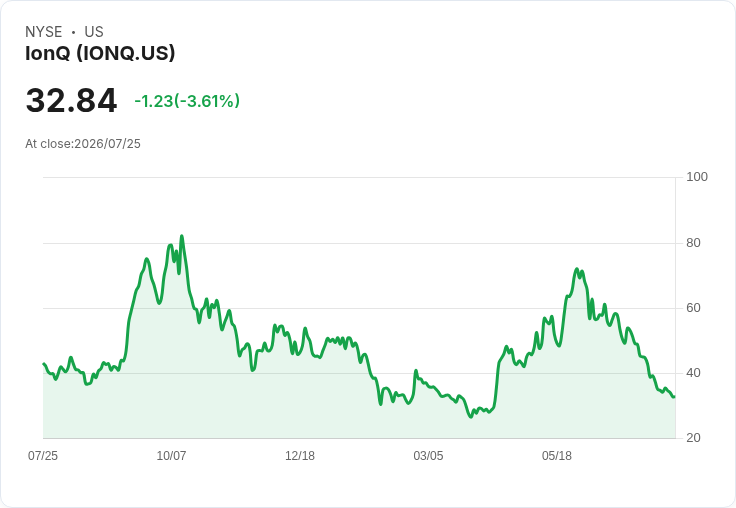Click the US market label
The image size is (736, 508).
pyautogui.click(x=94, y=31)
